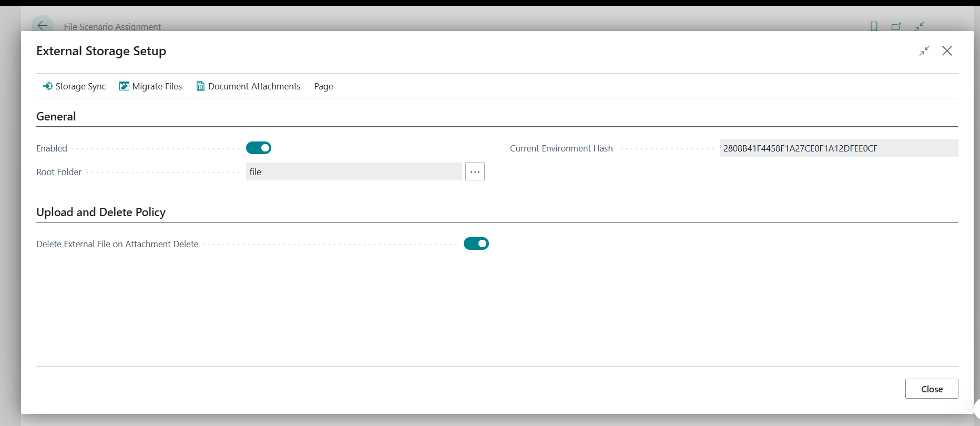
Task: Toggle the Enabled switch off
Action: (259, 148)
